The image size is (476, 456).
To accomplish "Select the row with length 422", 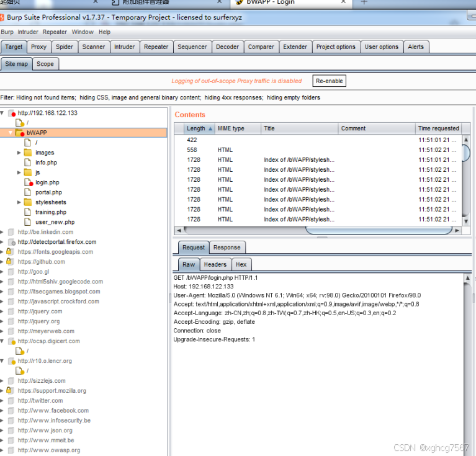I will pyautogui.click(x=318, y=140).
